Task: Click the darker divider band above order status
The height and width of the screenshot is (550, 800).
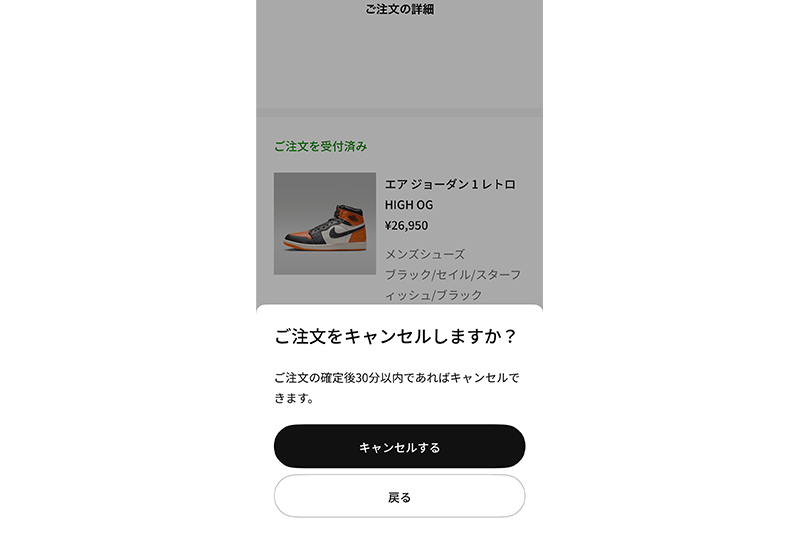Action: (x=399, y=112)
